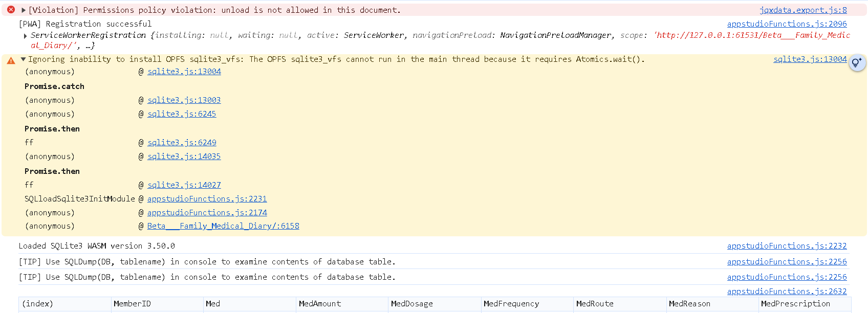Image resolution: width=868 pixels, height=313 pixels.
Task: Open sqlite3.js:6249 stack frame link
Action: pos(182,143)
